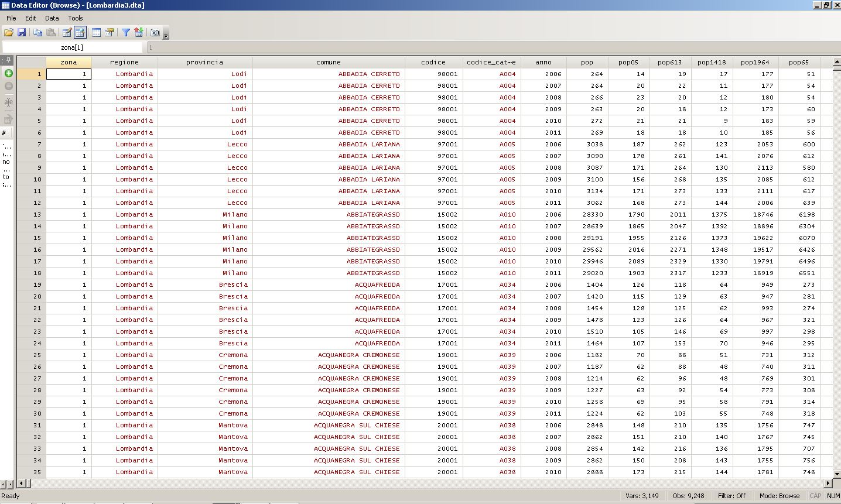Click the Variable Properties icon
The width and height of the screenshot is (841, 504).
click(x=109, y=33)
